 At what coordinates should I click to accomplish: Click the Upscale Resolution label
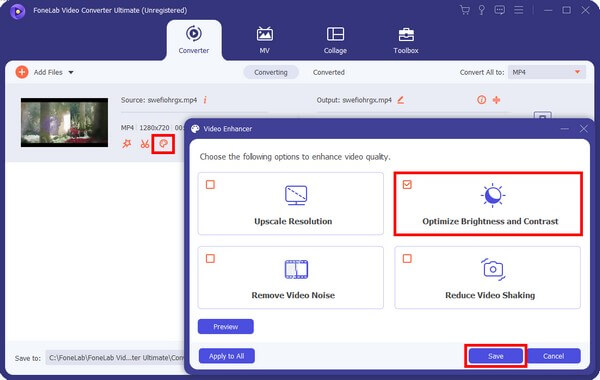click(x=293, y=221)
